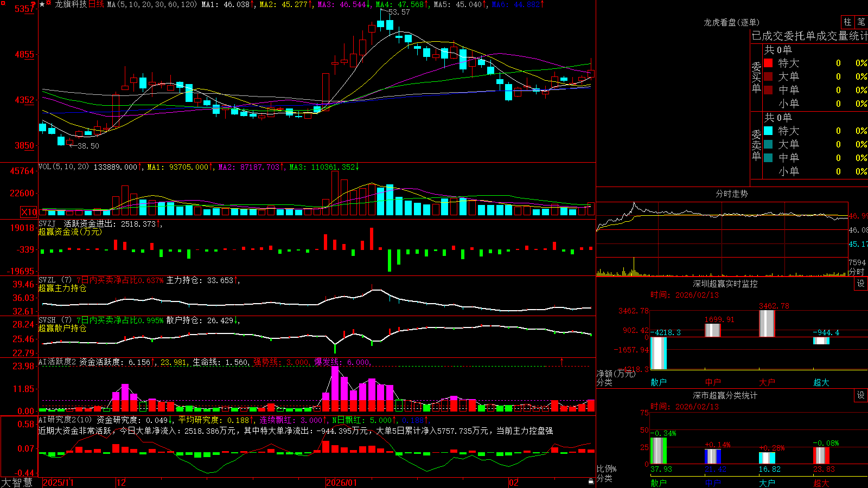868x488 pixels.
Task: Click the 12 month marker on timeline
Action: coord(122,483)
